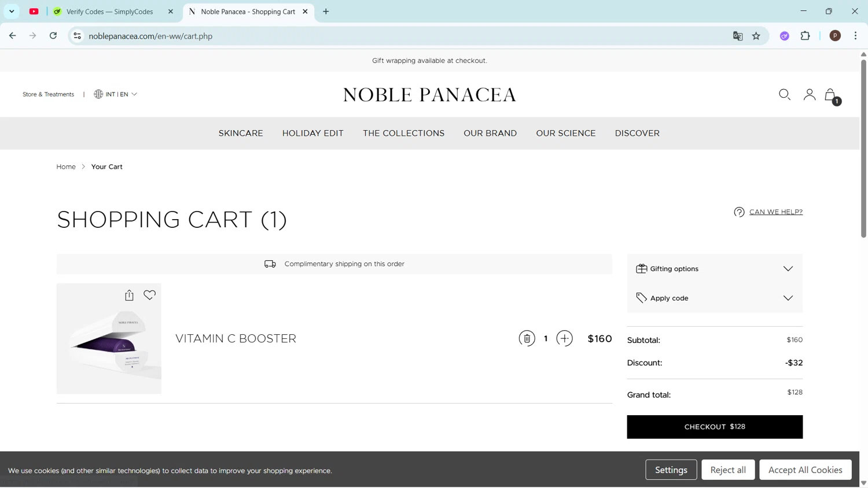Screen dimensions: 868x488
Task: Click Accept All Cookies button
Action: (x=806, y=470)
